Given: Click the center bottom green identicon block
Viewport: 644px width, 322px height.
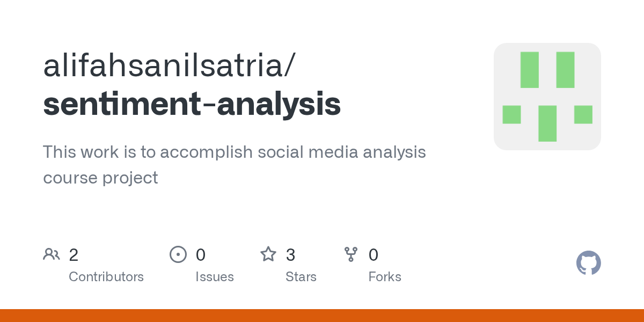Looking at the screenshot, I should pos(547,123).
